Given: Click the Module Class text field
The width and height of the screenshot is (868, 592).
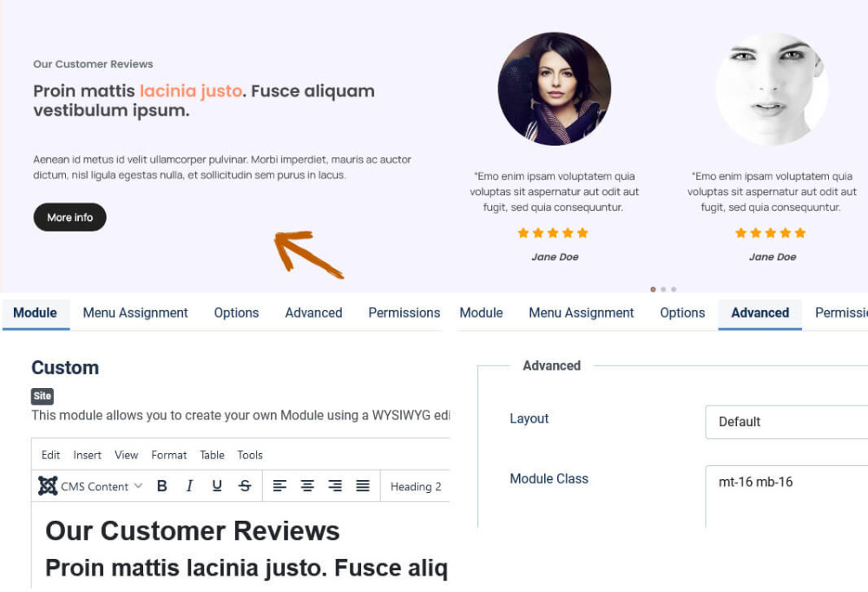Looking at the screenshot, I should [x=786, y=497].
